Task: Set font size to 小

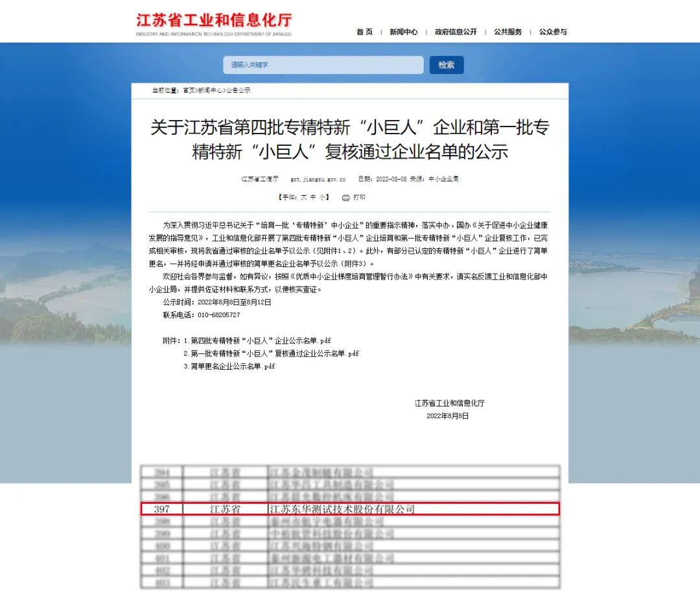Action: 322,197
